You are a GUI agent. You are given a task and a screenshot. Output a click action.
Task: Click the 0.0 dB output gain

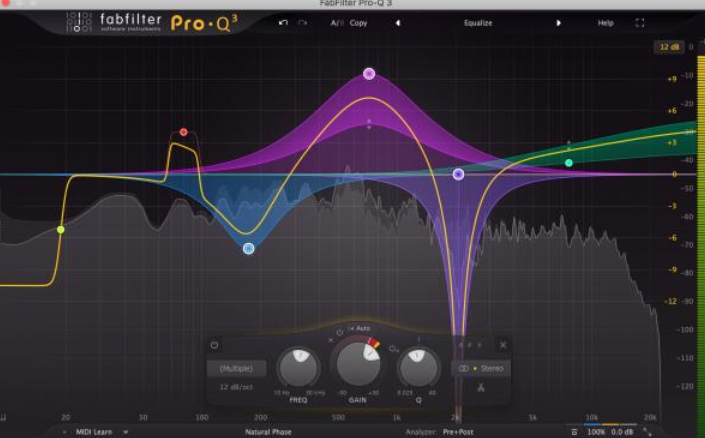tap(622, 432)
